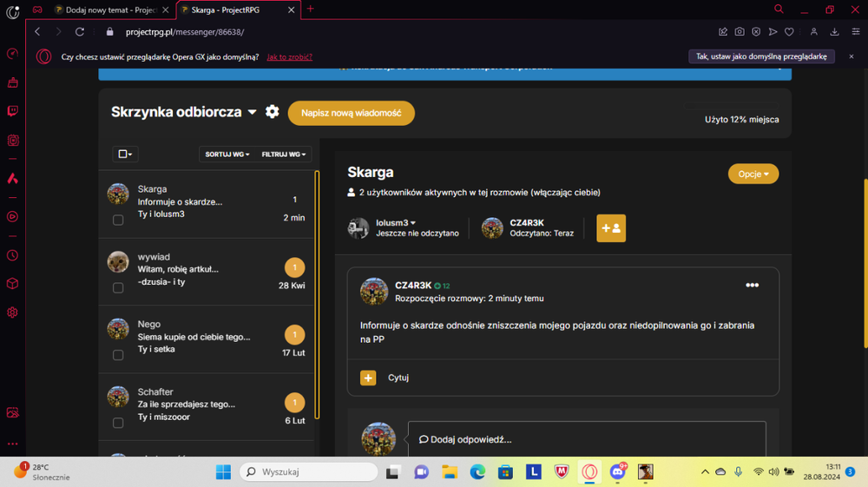Open messenger settings gear icon
The height and width of the screenshot is (487, 868).
pyautogui.click(x=272, y=112)
